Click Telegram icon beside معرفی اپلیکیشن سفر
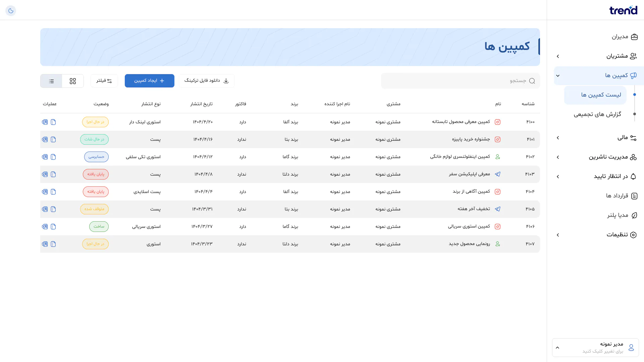This screenshot has height=362, width=644. point(498,174)
